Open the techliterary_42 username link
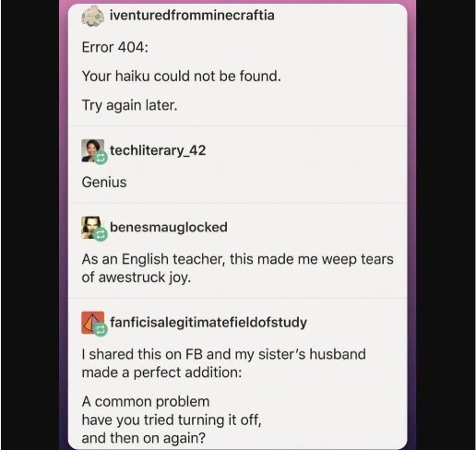Viewport: 476px width, 450px height. [158, 150]
